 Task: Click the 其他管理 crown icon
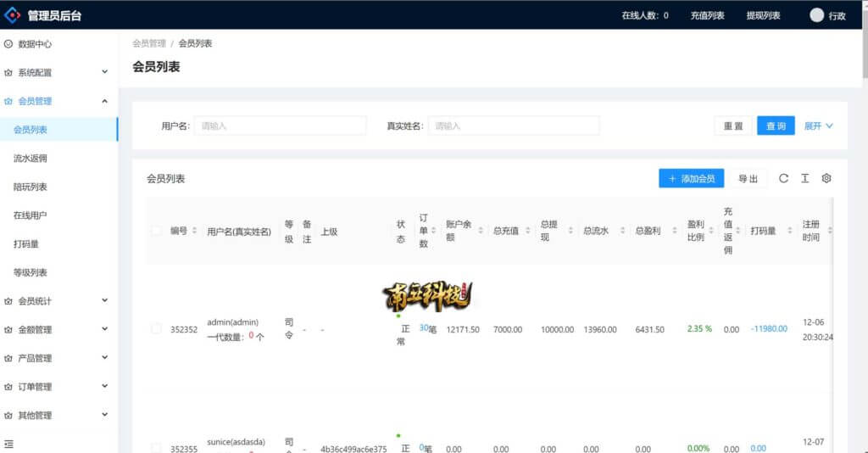pyautogui.click(x=8, y=416)
